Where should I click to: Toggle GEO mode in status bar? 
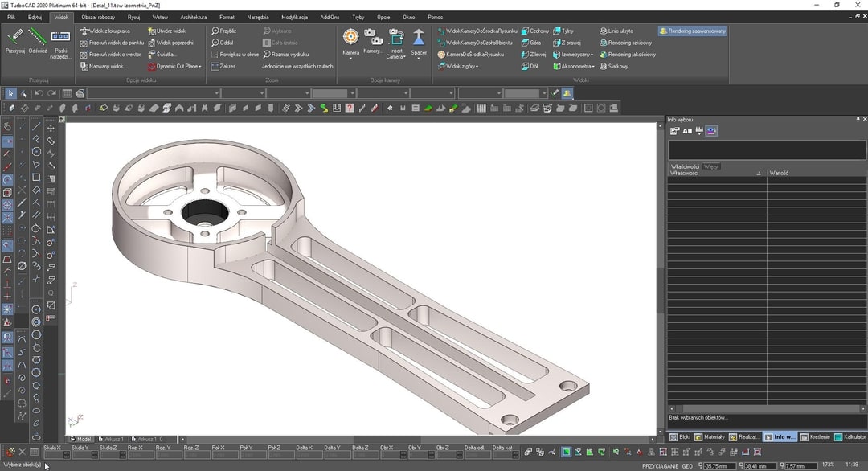[687, 465]
